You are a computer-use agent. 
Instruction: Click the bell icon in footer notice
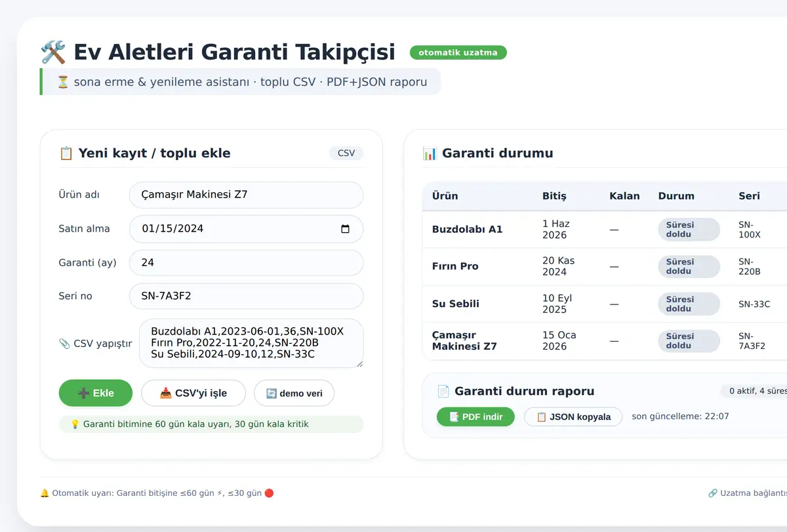pyautogui.click(x=45, y=493)
